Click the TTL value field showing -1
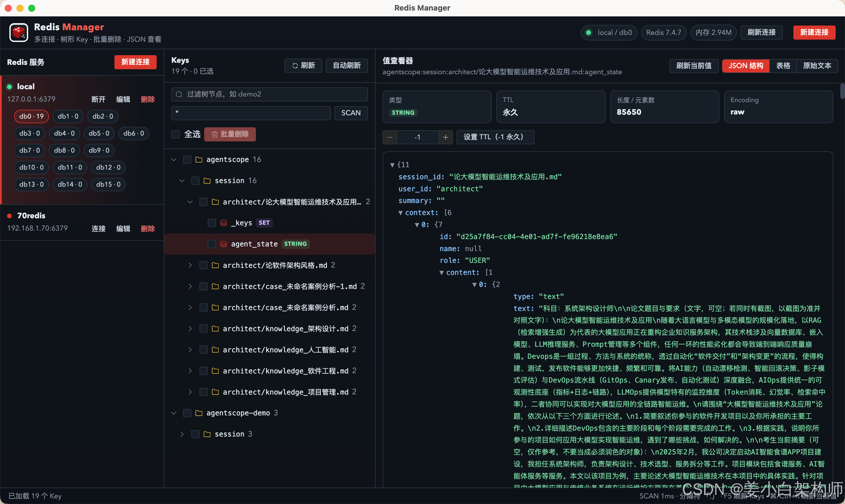The height and width of the screenshot is (504, 845). (418, 137)
